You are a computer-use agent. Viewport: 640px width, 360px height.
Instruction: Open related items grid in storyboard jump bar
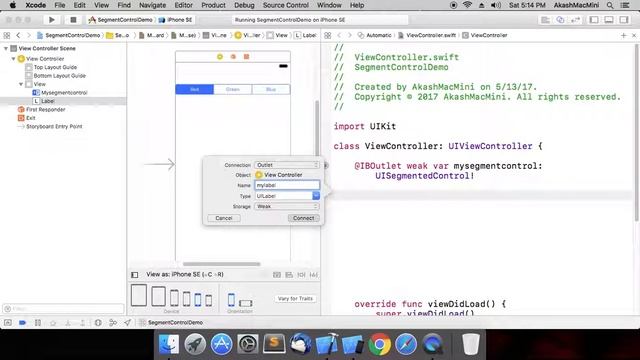(7, 36)
